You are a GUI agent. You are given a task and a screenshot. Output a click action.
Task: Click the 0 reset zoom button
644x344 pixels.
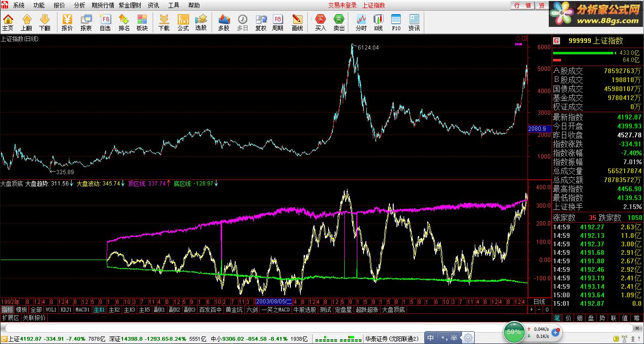(547, 310)
